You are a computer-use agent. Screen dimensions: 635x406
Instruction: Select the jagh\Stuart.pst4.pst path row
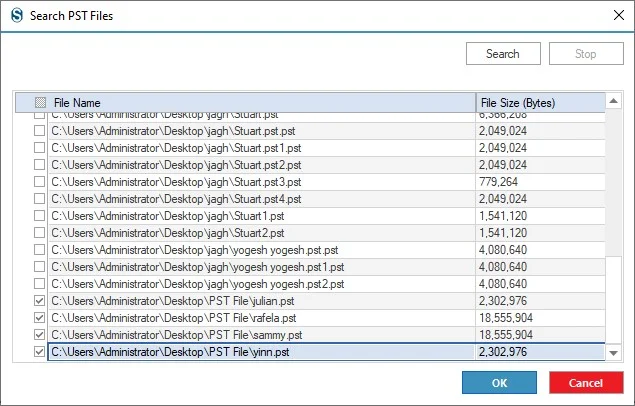point(262,199)
